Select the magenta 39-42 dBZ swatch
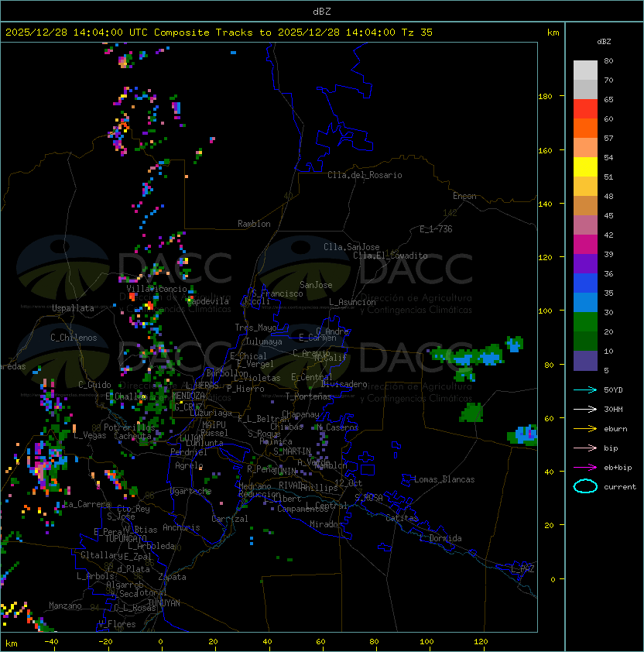644x652 pixels. 585,245
